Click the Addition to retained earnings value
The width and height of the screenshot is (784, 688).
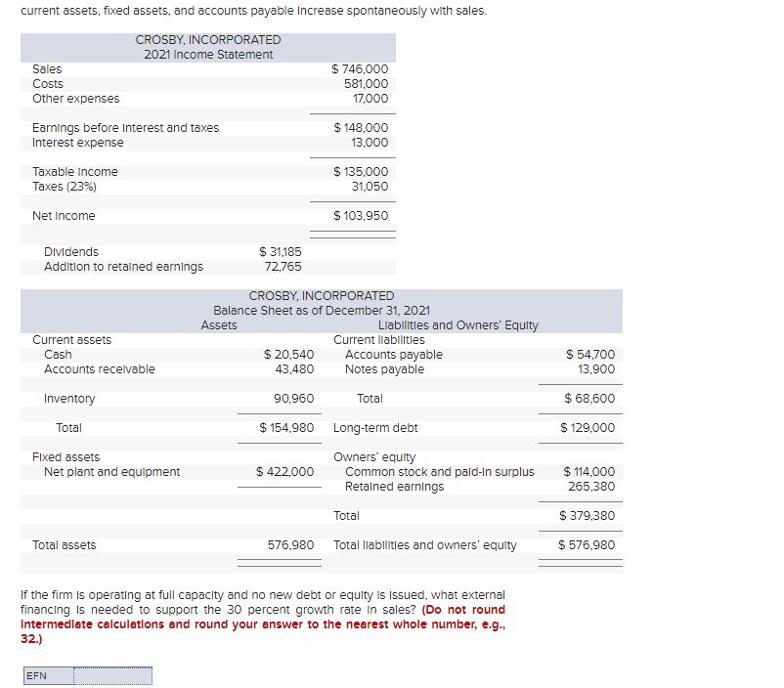285,264
